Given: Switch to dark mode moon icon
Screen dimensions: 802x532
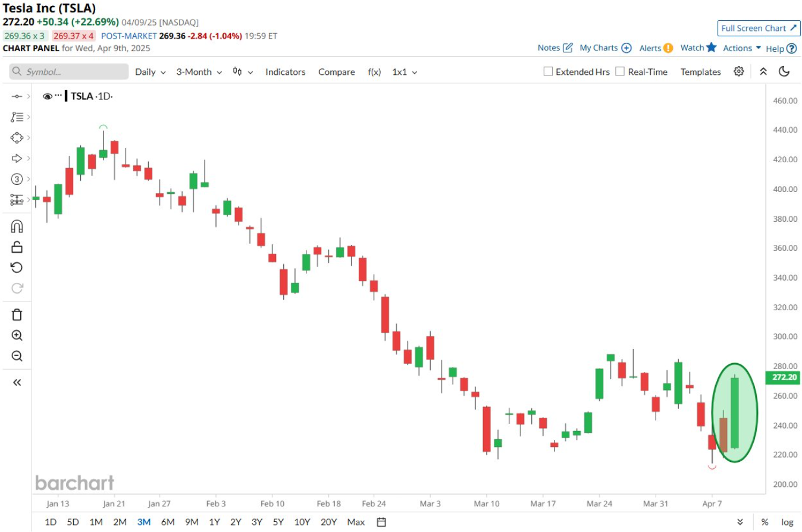Looking at the screenshot, I should (x=784, y=71).
